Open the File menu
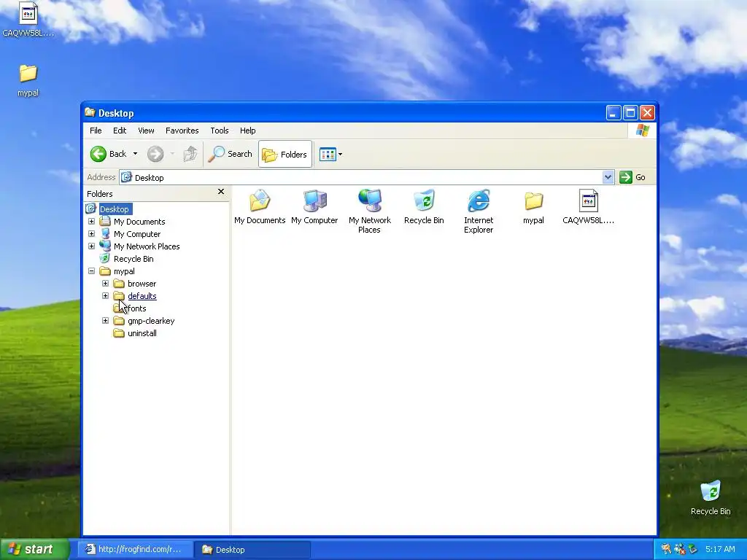 coord(96,131)
